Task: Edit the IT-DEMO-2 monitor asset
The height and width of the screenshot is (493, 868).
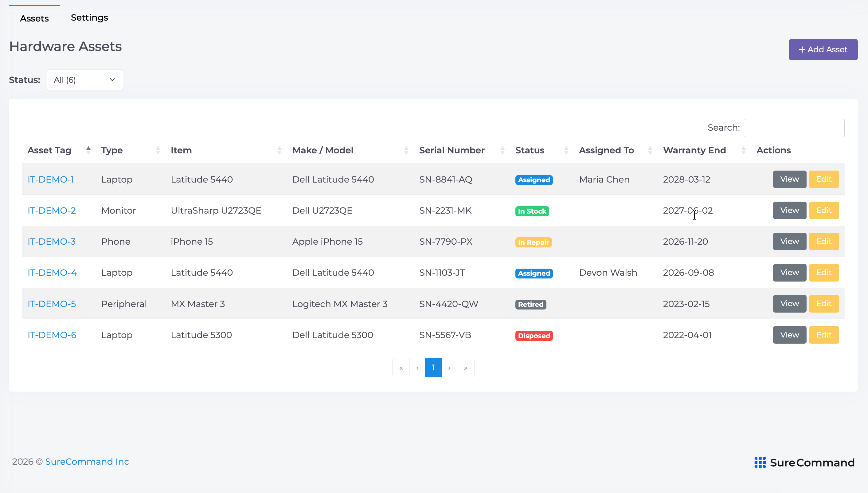Action: point(824,210)
